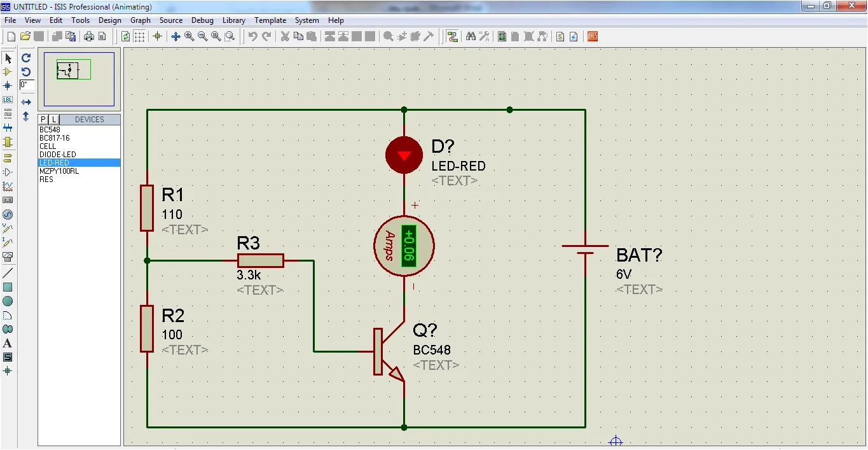The width and height of the screenshot is (868, 450).
Task: Click the origin crosshair icon
Action: 157,36
